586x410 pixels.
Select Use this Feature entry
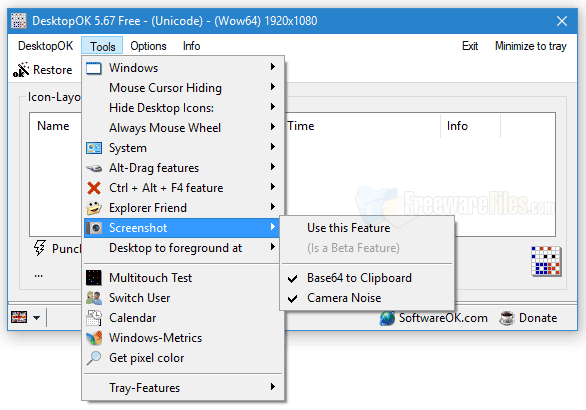tap(367, 228)
